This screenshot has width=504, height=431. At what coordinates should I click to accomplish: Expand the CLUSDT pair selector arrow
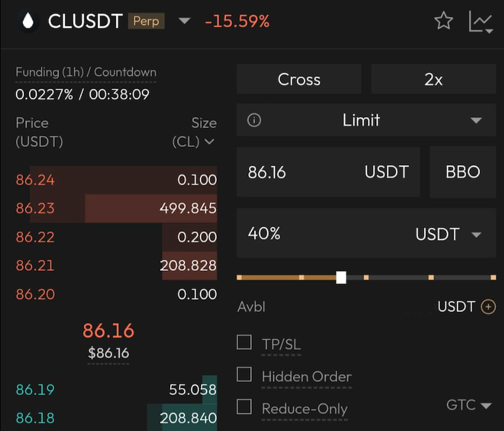185,21
